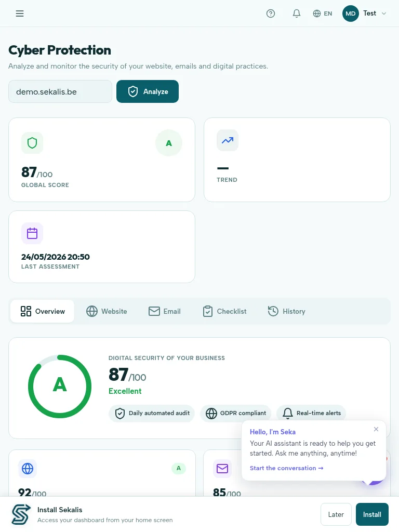The width and height of the screenshot is (399, 532).
Task: Open the help question mark icon
Action: [x=270, y=14]
